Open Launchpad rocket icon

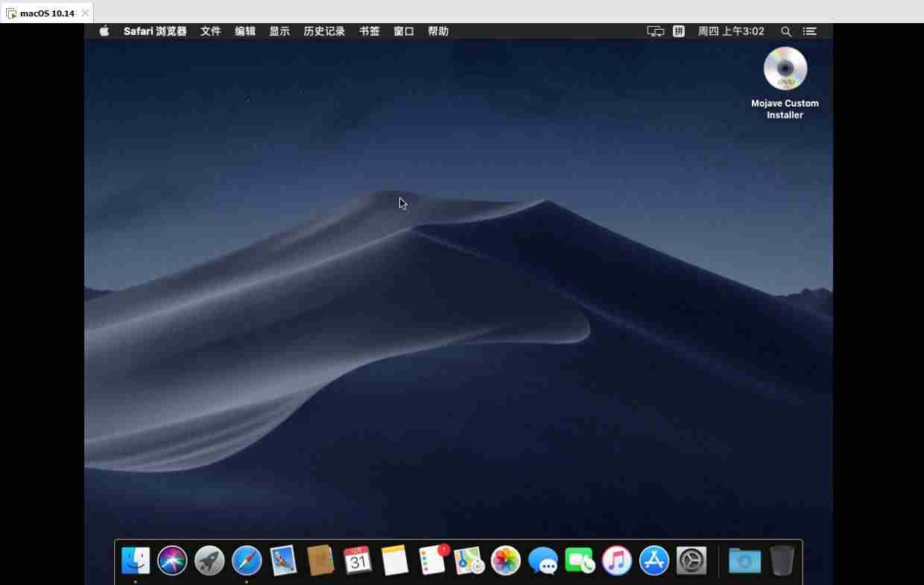point(209,560)
